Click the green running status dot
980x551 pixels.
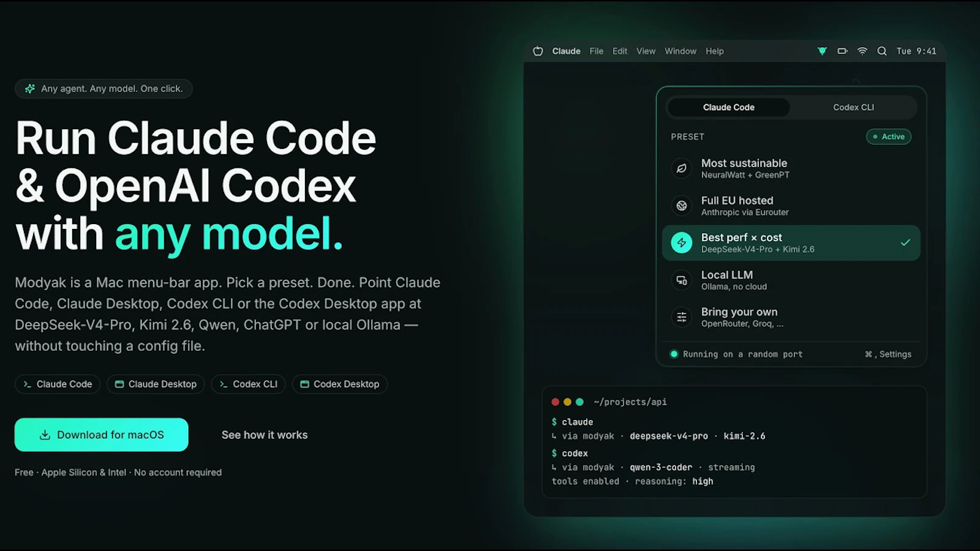[x=674, y=354]
